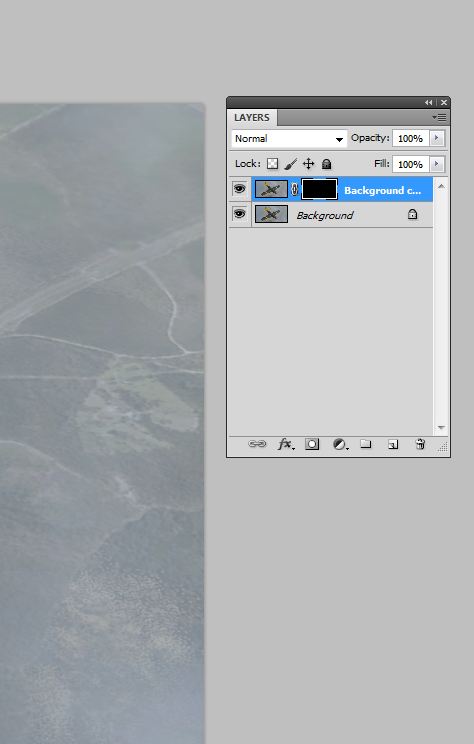Click the Opacity value field

pyautogui.click(x=410, y=139)
